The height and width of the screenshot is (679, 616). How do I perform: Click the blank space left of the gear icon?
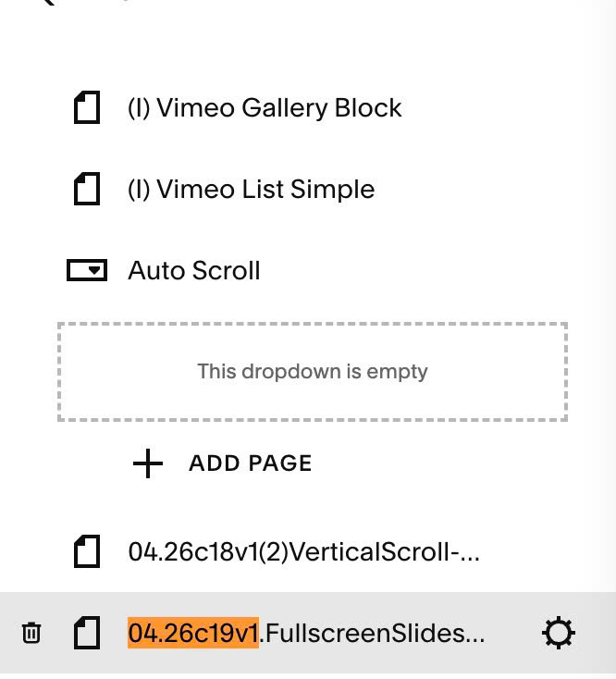(x=511, y=634)
